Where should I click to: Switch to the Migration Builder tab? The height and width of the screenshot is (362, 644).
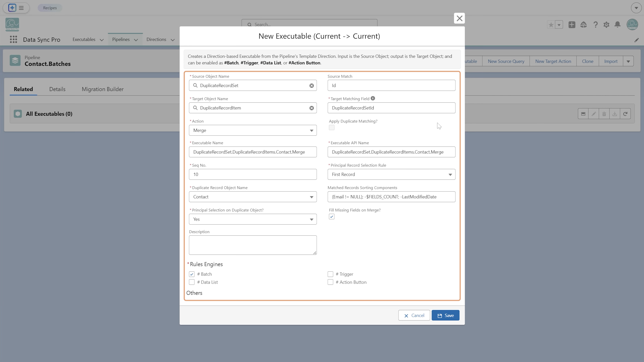(x=103, y=89)
